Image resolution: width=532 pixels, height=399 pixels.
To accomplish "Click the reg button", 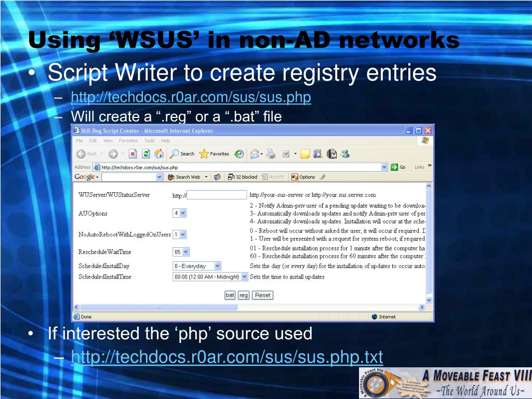I will [x=244, y=295].
